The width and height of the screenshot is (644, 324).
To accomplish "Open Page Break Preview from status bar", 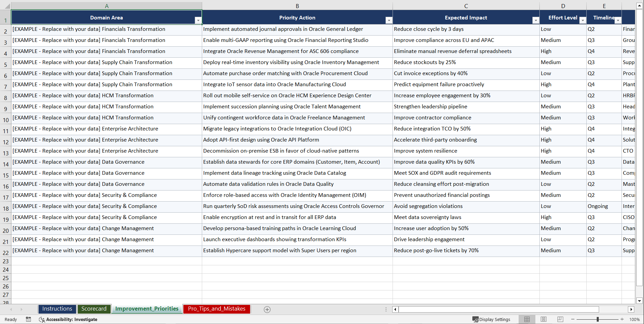I will coord(560,319).
